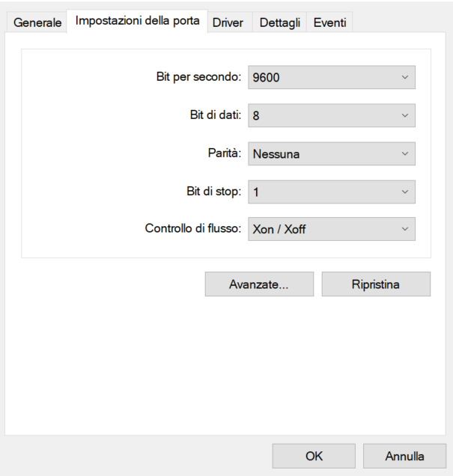Expand the Parità dropdown arrow
The height and width of the screenshot is (476, 453).
tap(405, 153)
